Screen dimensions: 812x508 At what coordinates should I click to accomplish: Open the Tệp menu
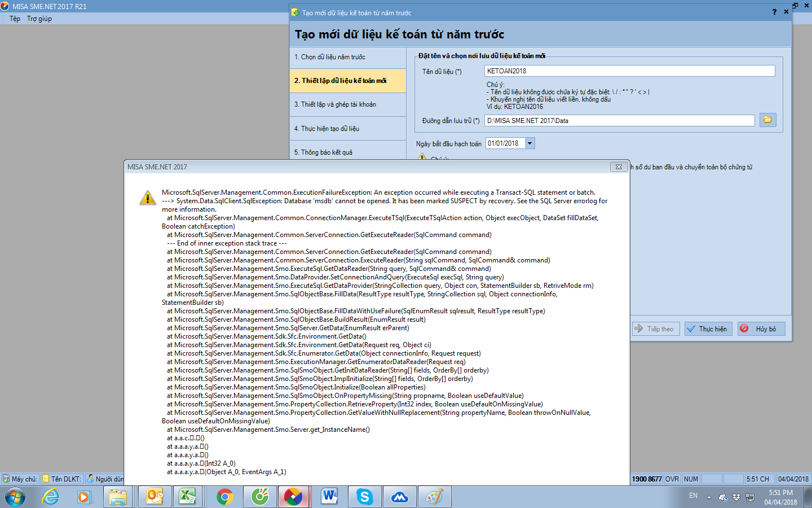[15, 19]
